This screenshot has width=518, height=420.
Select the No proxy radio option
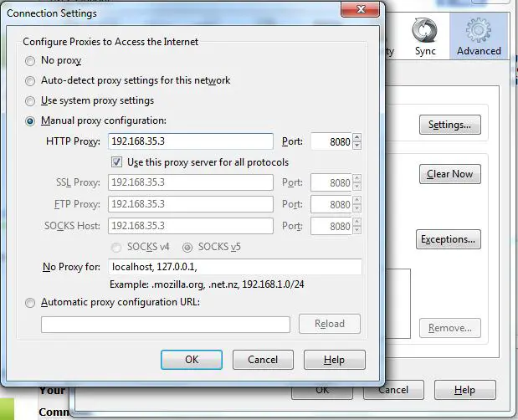(x=30, y=61)
